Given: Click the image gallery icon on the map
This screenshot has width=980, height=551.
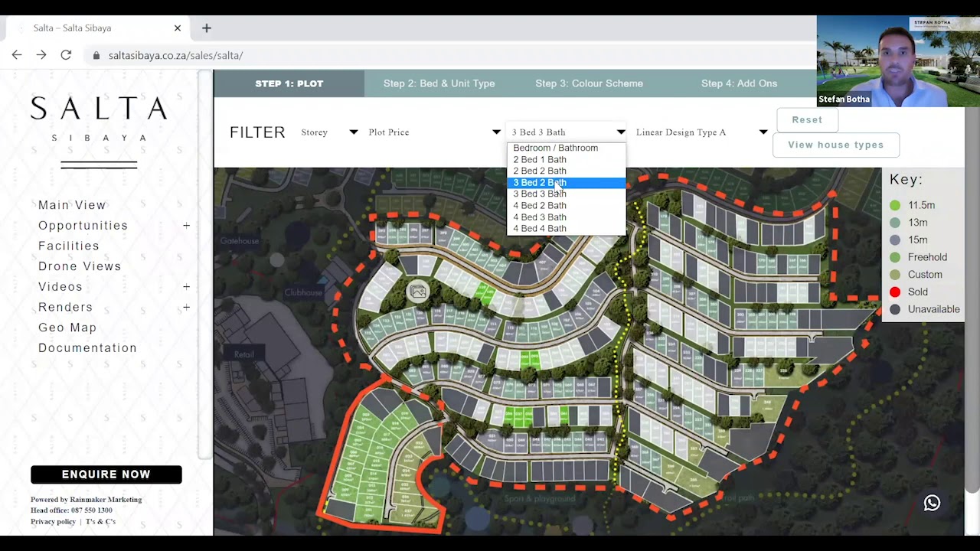Looking at the screenshot, I should 418,292.
